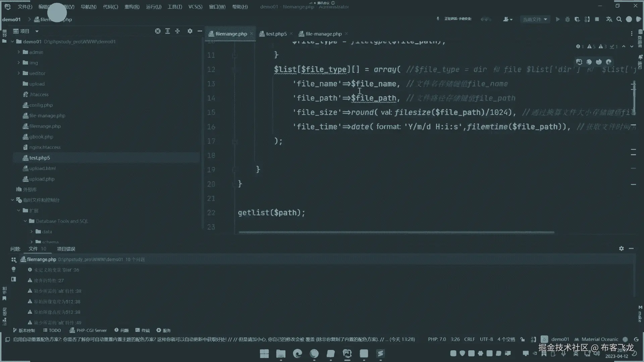Expand the ueditor folder

[x=19, y=73]
